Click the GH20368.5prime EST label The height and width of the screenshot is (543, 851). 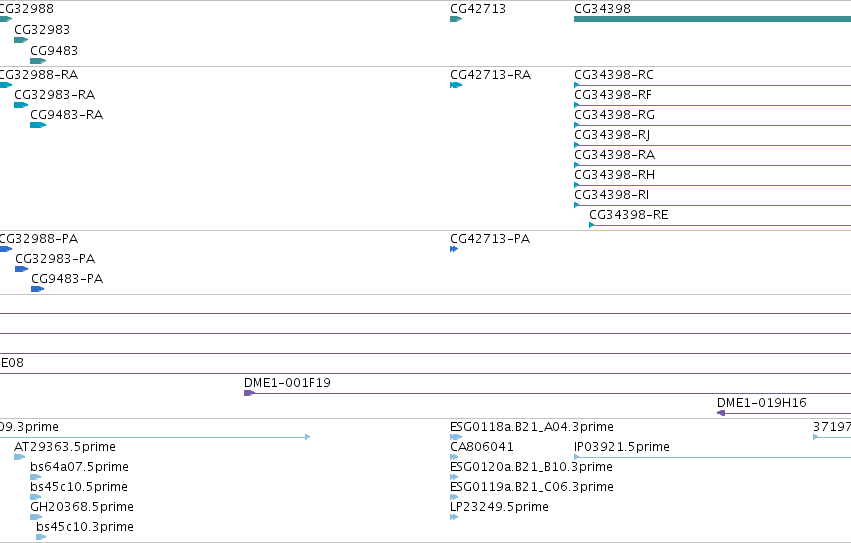click(x=82, y=507)
